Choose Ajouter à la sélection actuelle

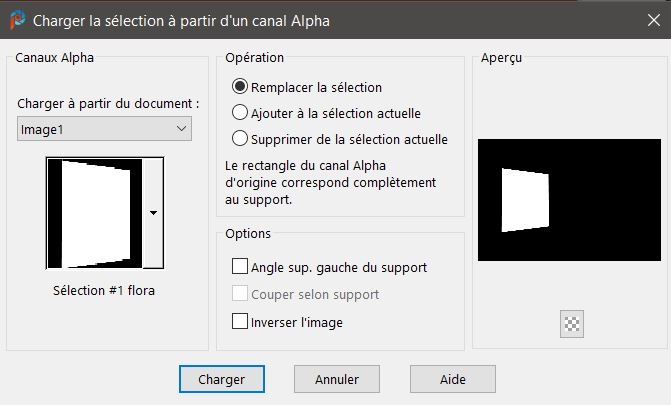[x=240, y=113]
